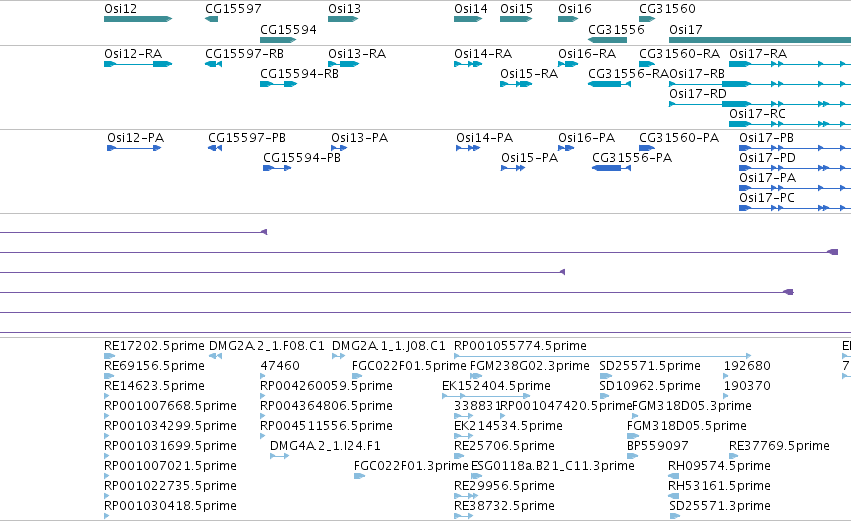Screen dimensions: 851x521
Task: Select EST label RP001055774.5prime
Action: [520, 346]
